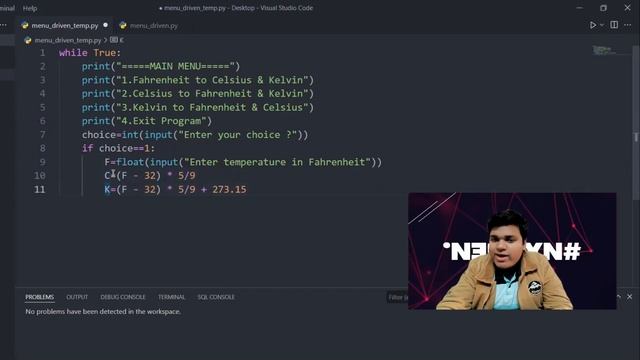Click the '3.Kelvin to Fahrenheit & Celsius' line
The image size is (640, 360).
(x=198, y=107)
